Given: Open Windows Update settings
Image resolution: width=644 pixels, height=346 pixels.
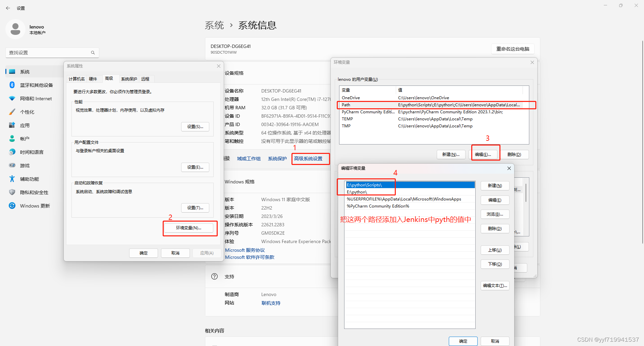Looking at the screenshot, I should (34, 206).
